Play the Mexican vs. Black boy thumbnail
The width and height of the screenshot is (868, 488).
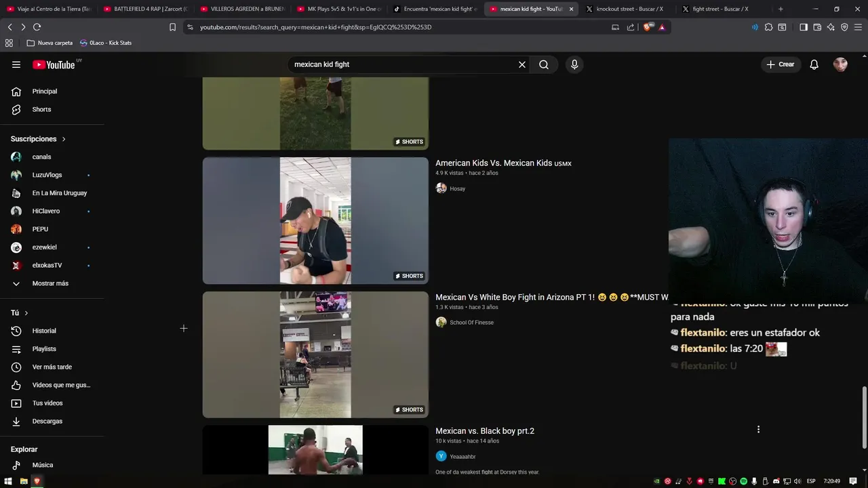315,450
